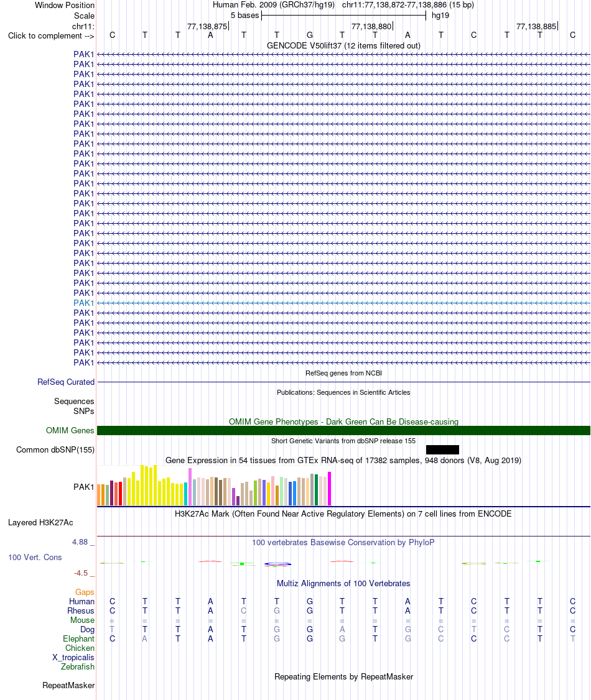Click the GENCODE V50lift37 track title
This screenshot has height=700, width=591.
pos(343,45)
